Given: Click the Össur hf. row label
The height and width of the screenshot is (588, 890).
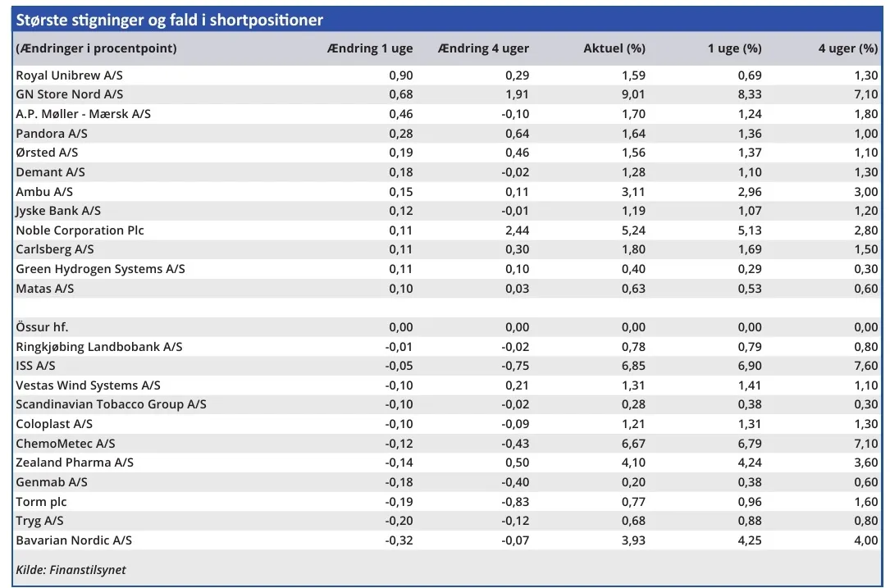Looking at the screenshot, I should tap(43, 327).
